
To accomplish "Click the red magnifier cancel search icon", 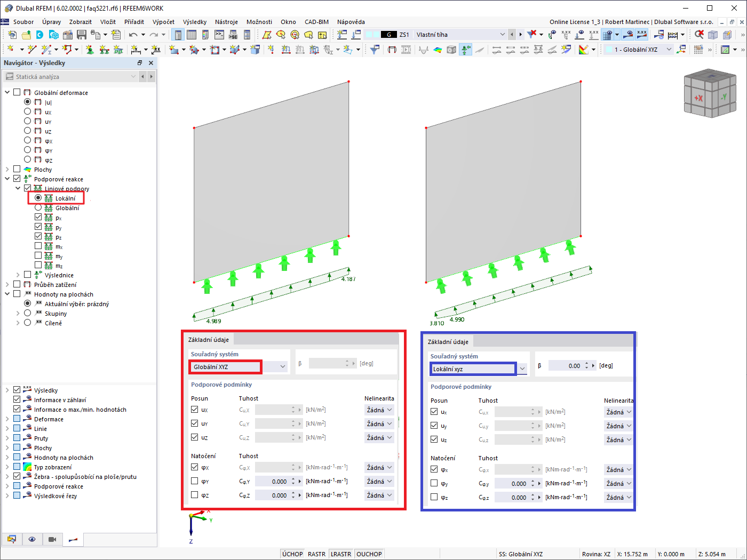I will coord(699,34).
